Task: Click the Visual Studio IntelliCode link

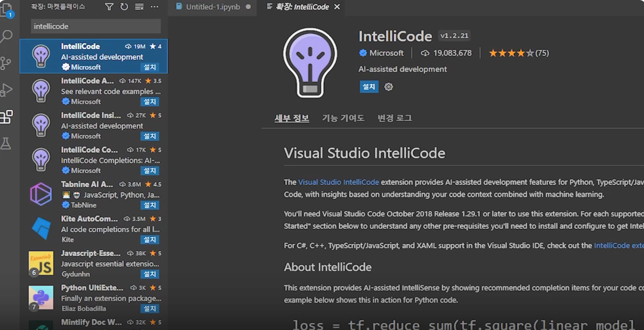Action: 338,182
